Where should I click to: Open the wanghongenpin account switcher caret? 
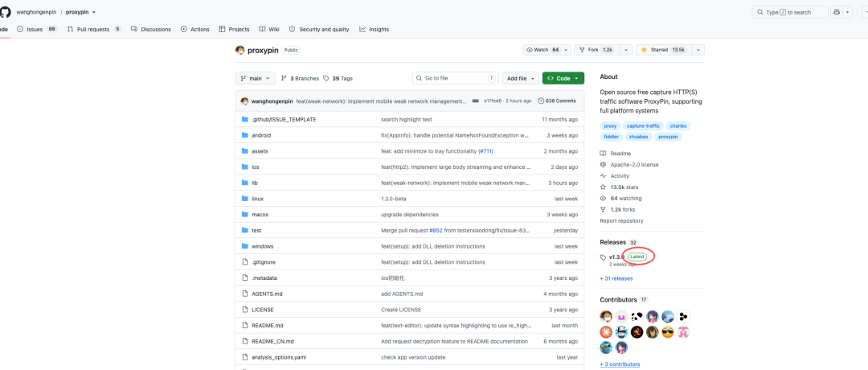coord(93,12)
